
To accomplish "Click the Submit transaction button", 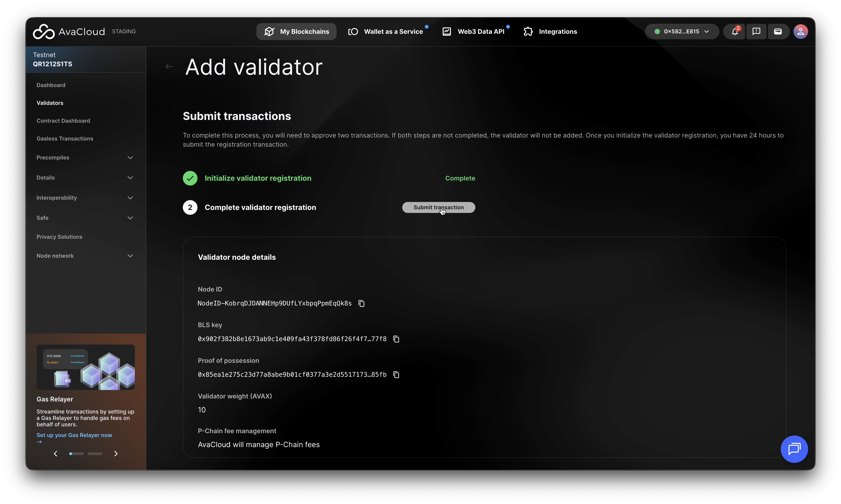I will (438, 207).
